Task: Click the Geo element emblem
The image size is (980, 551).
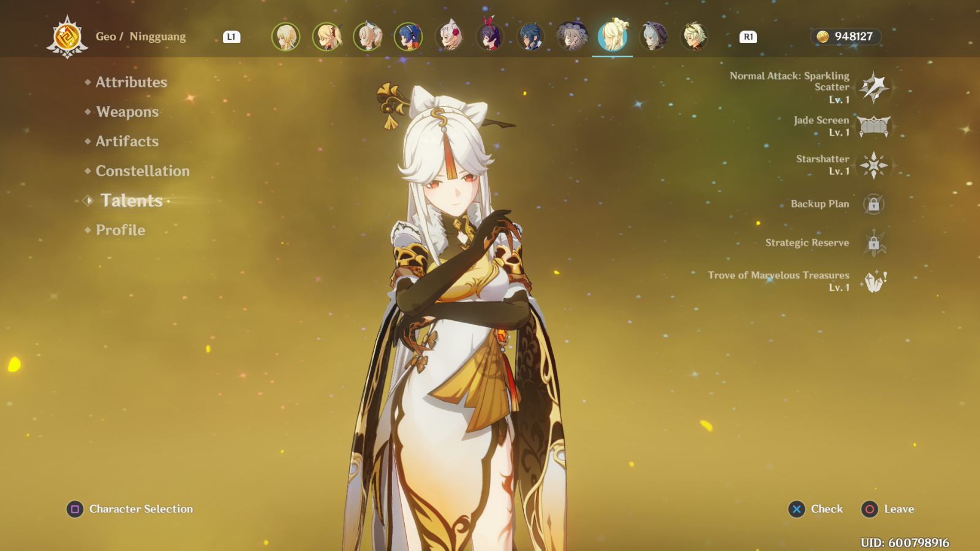Action: point(67,37)
